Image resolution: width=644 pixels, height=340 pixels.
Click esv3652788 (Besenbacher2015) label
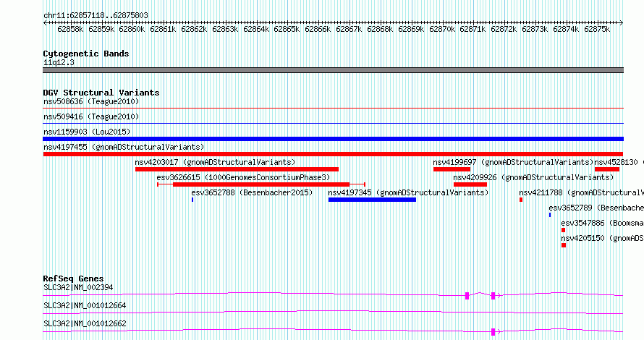tap(252, 192)
